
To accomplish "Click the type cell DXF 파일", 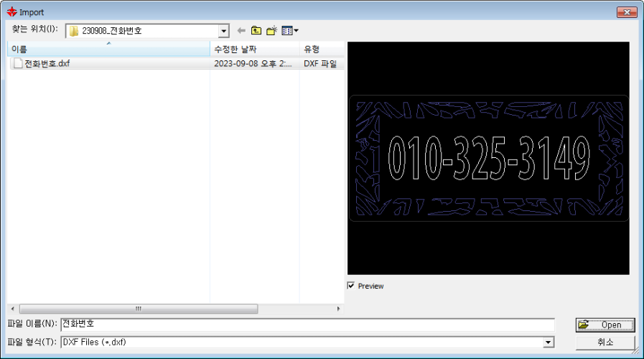I will (320, 64).
